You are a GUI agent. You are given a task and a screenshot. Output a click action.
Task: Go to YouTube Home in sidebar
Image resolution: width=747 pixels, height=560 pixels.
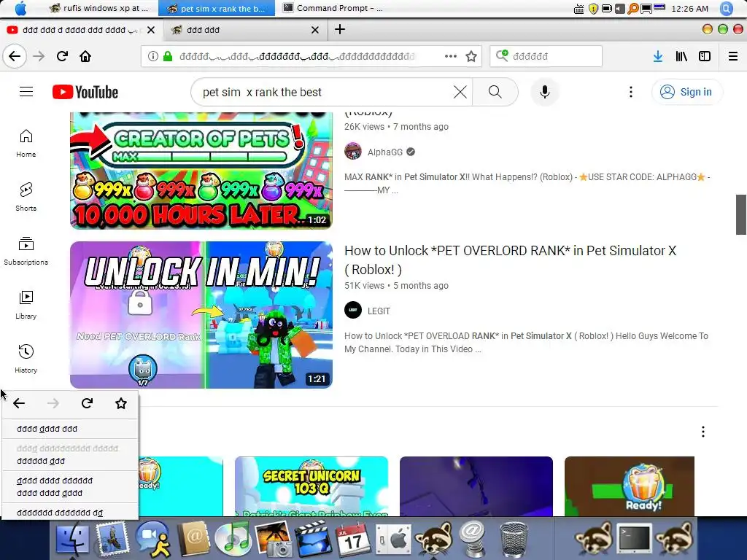point(26,144)
